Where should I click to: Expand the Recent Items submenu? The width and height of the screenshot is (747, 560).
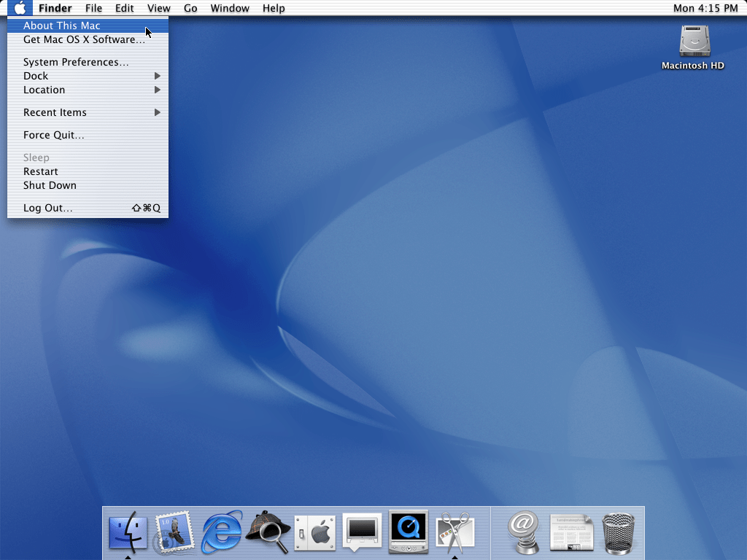click(88, 112)
